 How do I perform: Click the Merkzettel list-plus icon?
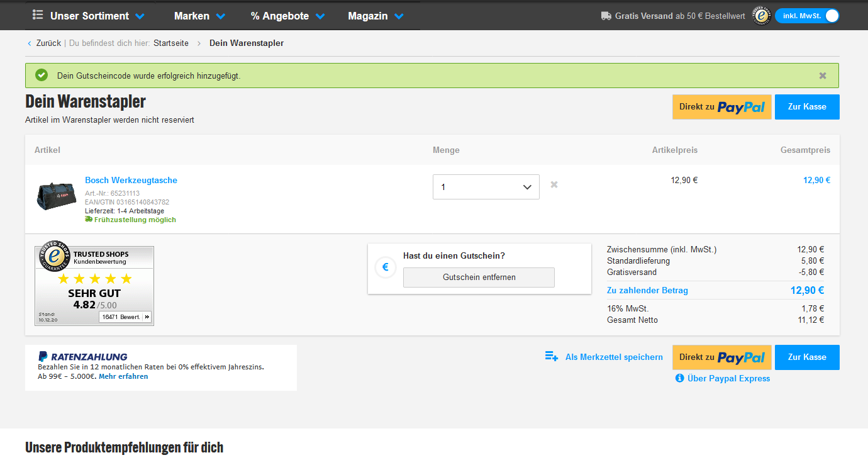coord(552,357)
